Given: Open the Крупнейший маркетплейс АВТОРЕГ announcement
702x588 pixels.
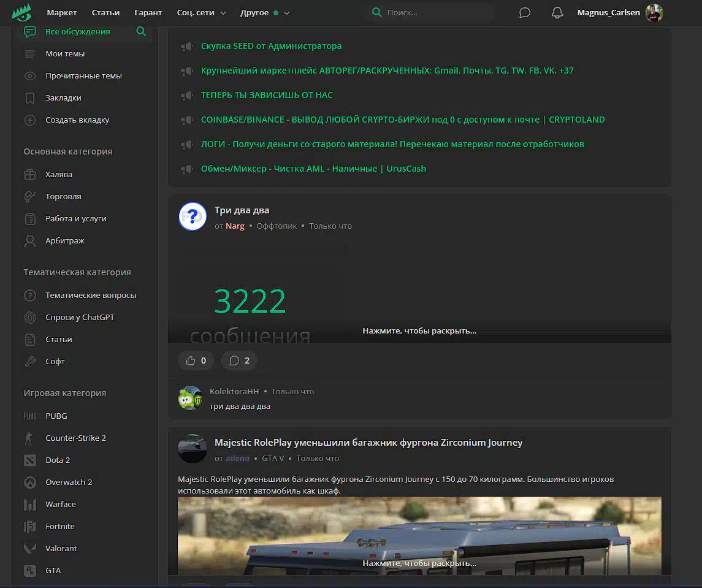Looking at the screenshot, I should pyautogui.click(x=387, y=71).
